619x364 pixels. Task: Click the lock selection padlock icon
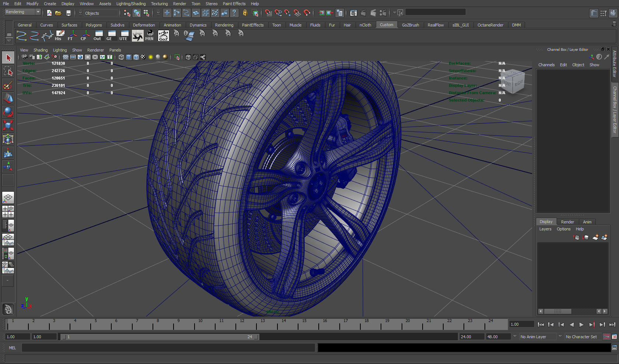[245, 13]
